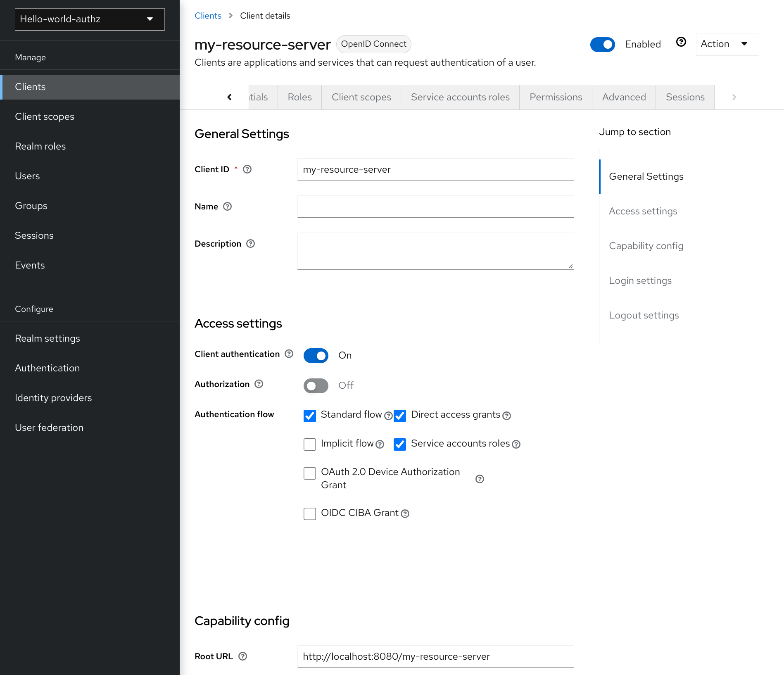Click the help icon beside the Name field
This screenshot has width=784, height=675.
point(227,207)
